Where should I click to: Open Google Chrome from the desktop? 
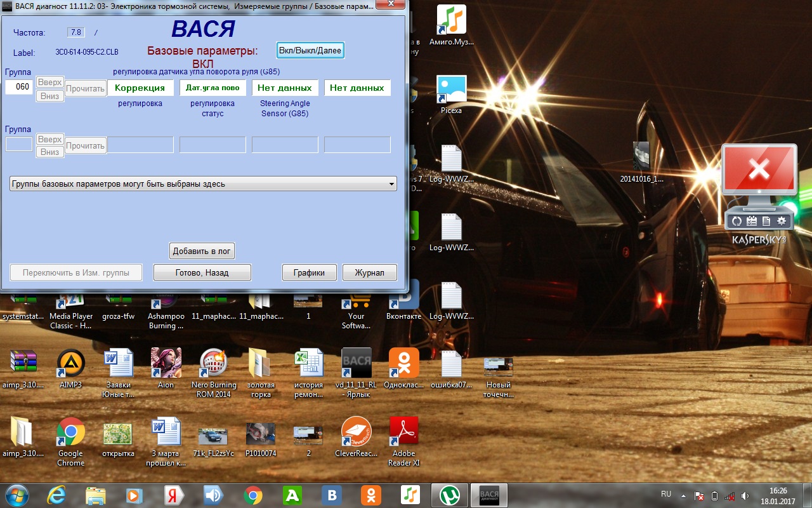70,432
